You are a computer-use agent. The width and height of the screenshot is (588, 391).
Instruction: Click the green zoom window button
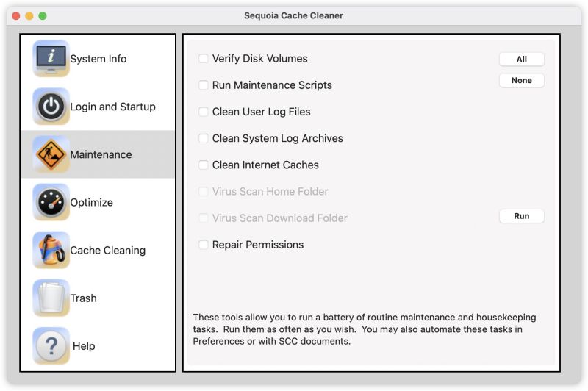tap(43, 15)
